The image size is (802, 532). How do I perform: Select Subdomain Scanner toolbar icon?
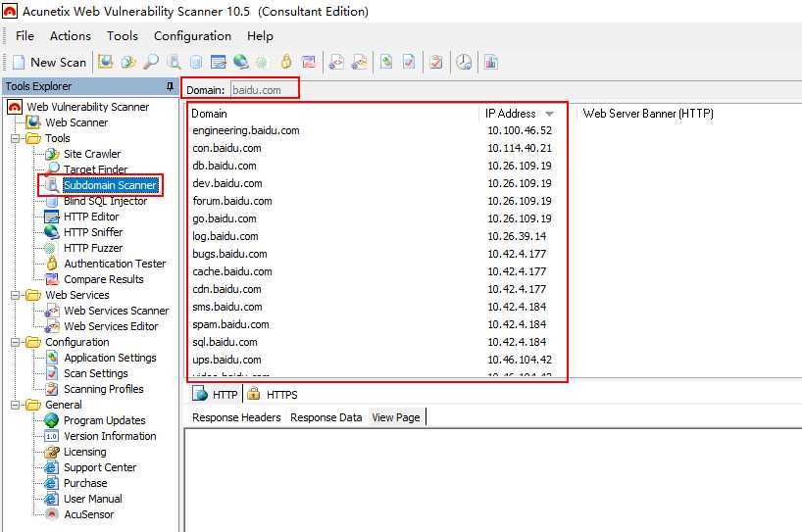coord(174,63)
